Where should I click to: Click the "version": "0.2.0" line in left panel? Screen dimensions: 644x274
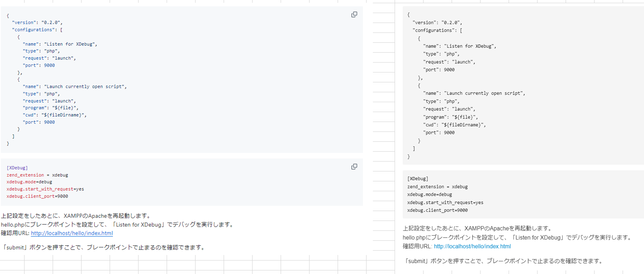coord(37,23)
